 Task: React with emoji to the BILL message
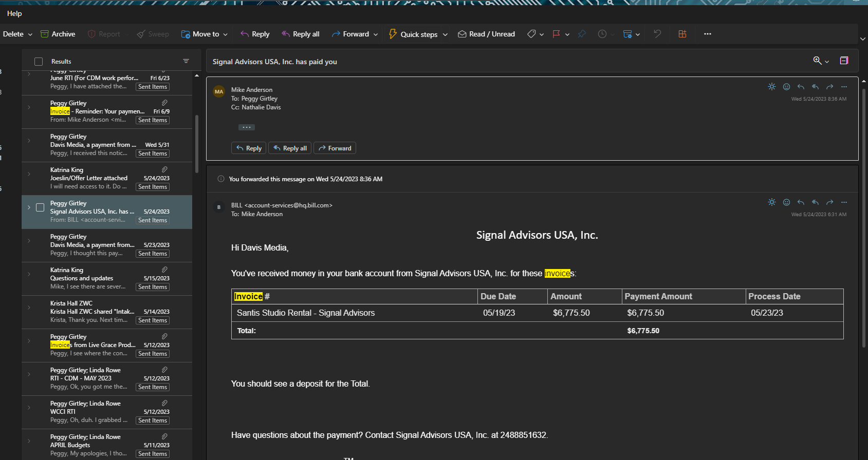point(786,202)
